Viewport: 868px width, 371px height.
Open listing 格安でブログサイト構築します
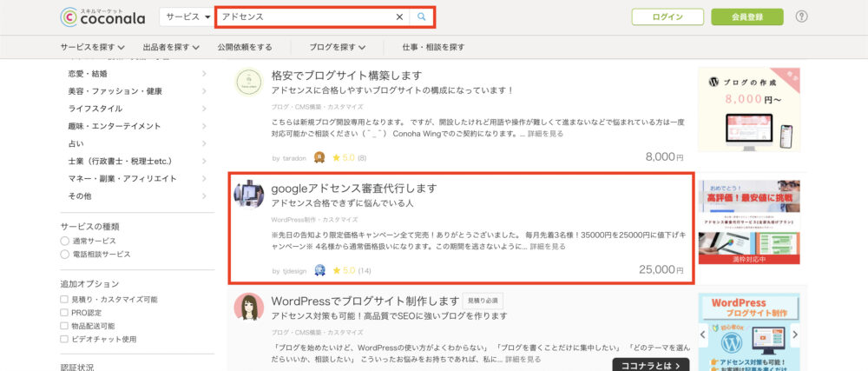click(x=346, y=76)
